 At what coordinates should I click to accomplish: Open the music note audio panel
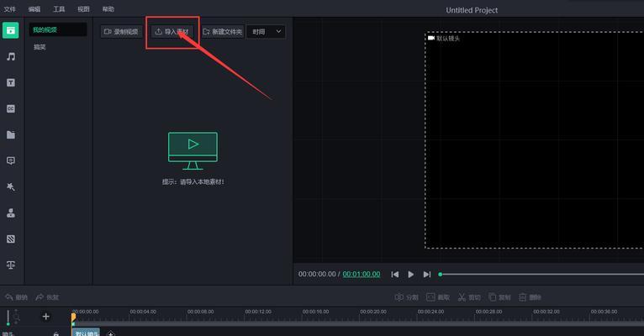click(11, 56)
